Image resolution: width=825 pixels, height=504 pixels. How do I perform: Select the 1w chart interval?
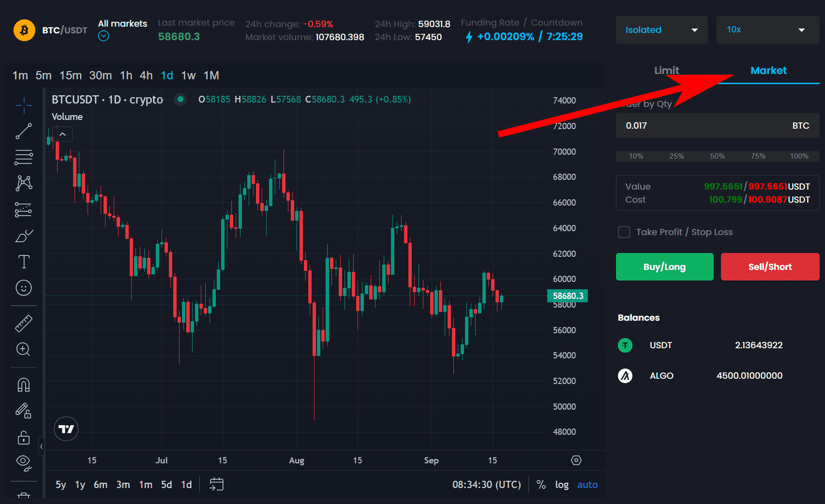point(188,75)
